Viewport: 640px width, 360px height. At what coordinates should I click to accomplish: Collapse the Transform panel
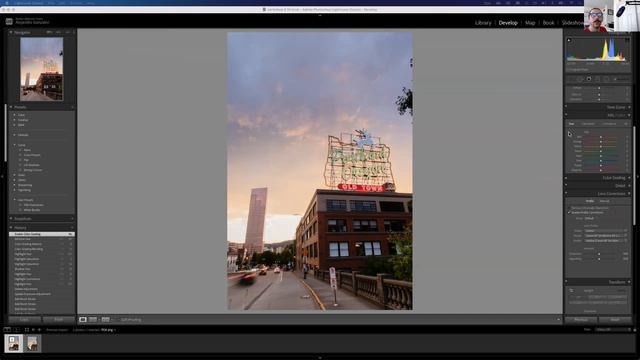[629, 282]
